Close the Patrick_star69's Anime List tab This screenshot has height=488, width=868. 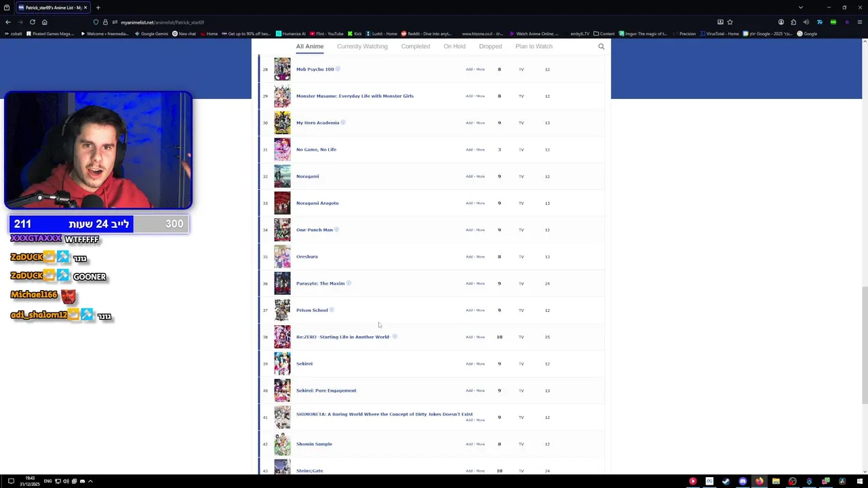pyautogui.click(x=85, y=7)
